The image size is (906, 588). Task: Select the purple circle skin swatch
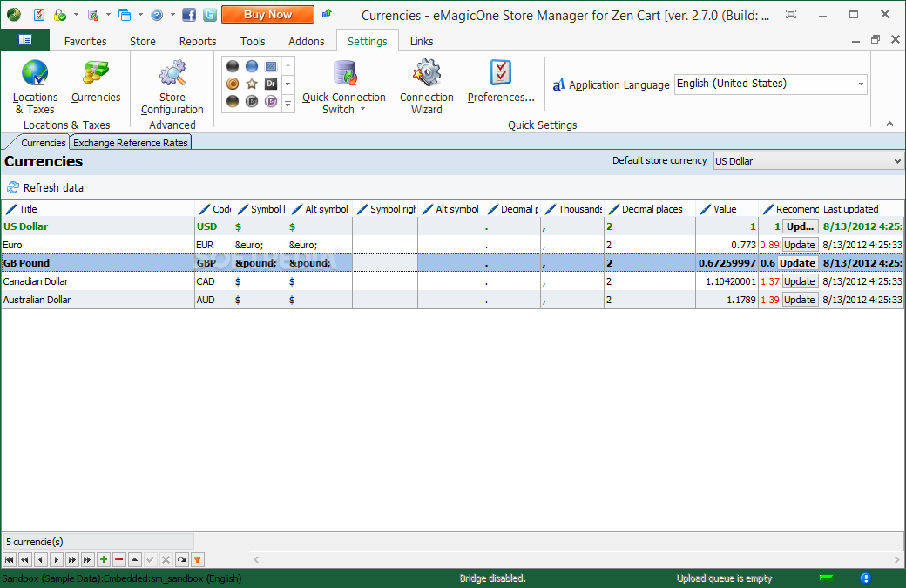point(270,101)
